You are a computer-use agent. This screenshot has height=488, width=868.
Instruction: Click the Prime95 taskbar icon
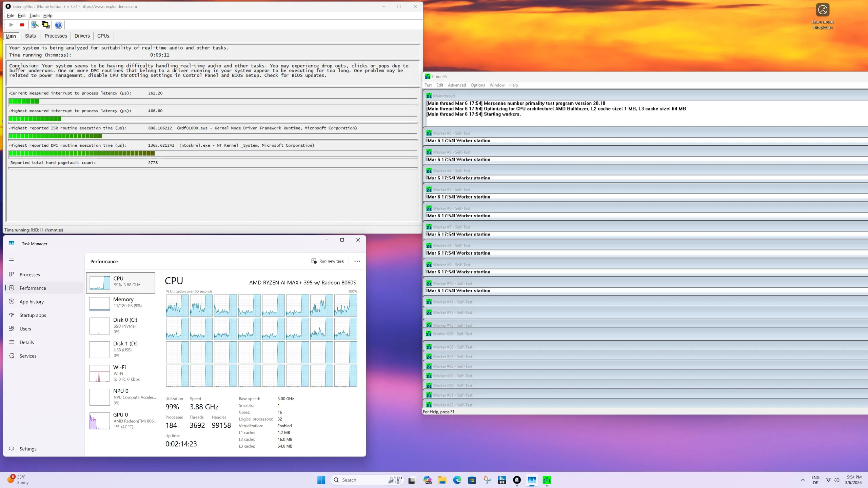tap(547, 480)
